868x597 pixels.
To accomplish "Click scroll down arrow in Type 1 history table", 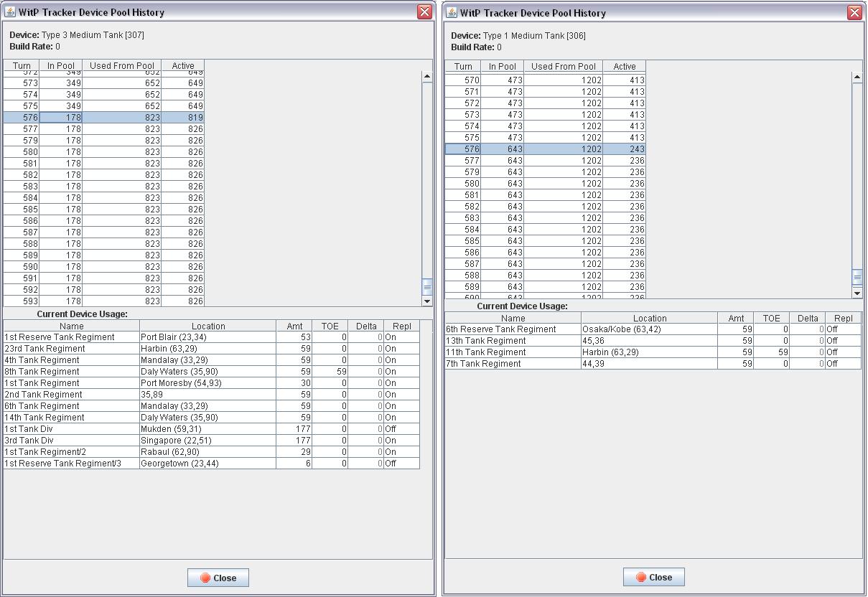I will coord(857,293).
